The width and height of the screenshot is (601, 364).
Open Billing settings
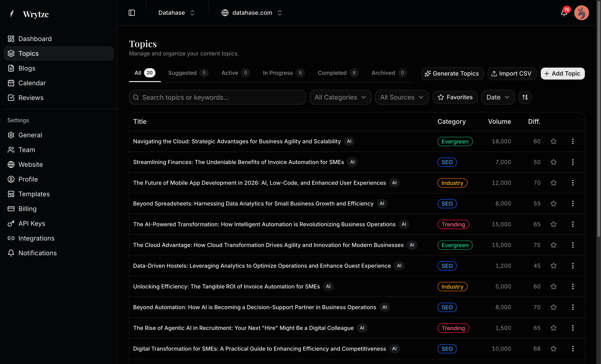coord(59,209)
